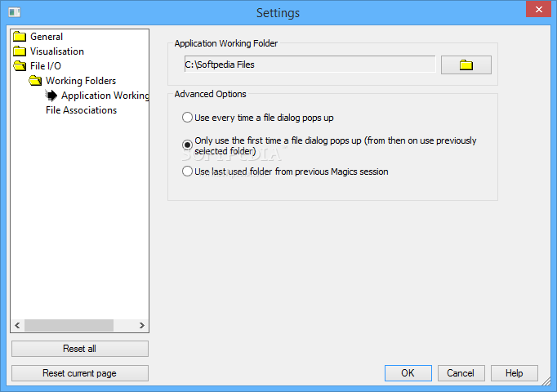Click the C:\Softpedia Files path field

[310, 65]
